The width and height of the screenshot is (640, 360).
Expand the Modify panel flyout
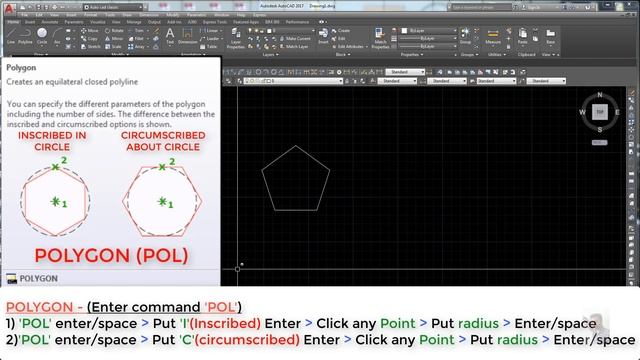pyautogui.click(x=120, y=54)
